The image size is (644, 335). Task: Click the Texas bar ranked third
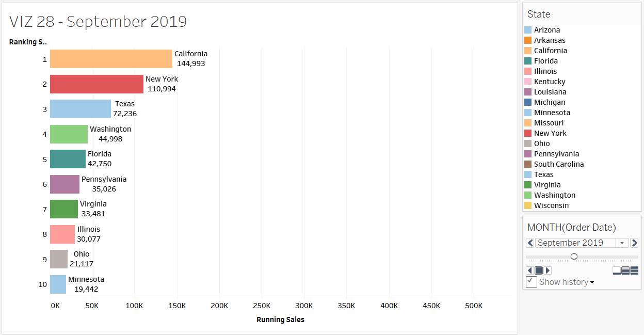[x=81, y=109]
